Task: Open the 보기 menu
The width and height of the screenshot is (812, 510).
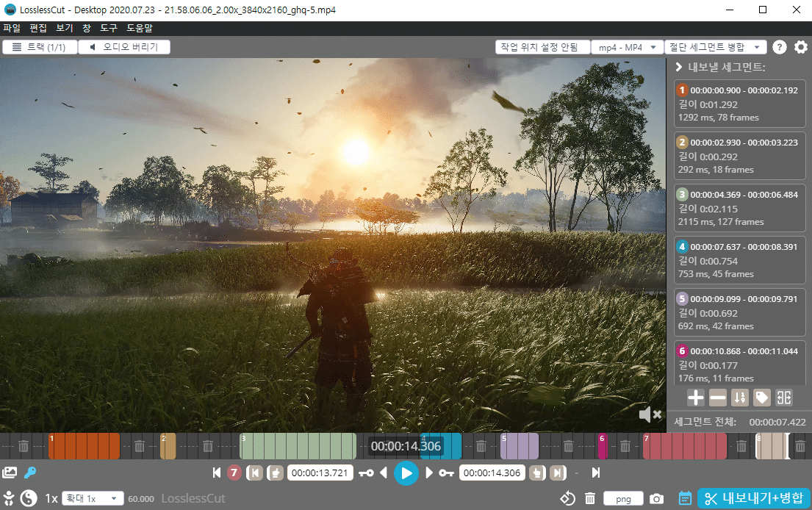Action: coord(65,28)
